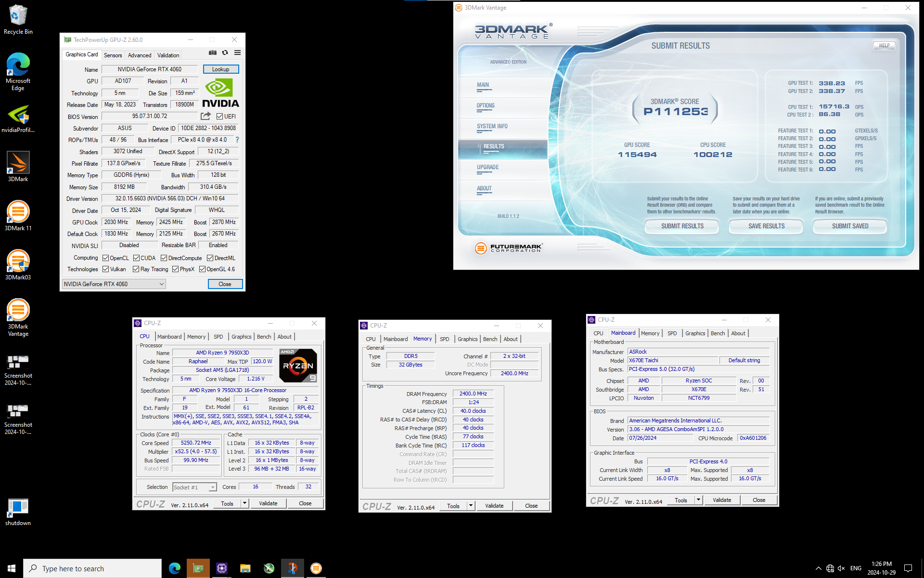This screenshot has height=578, width=924.
Task: Click the Bus Interface question mark icon
Action: pyautogui.click(x=237, y=140)
